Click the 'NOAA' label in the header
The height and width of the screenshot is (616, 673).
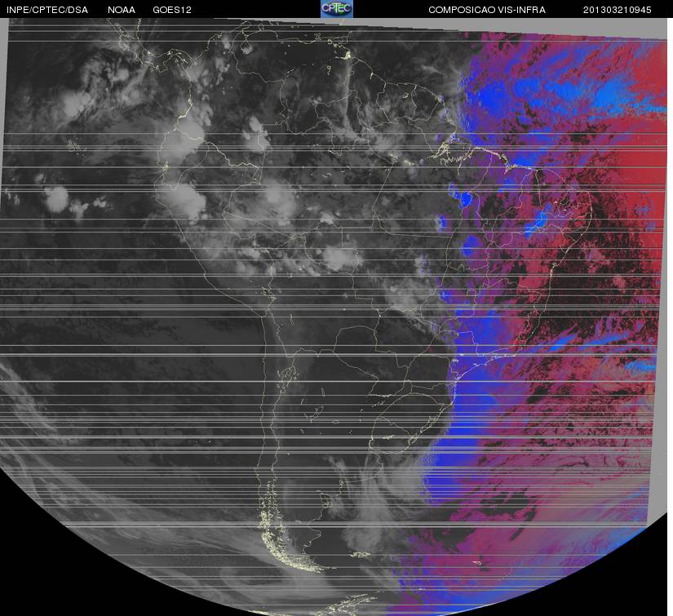pos(122,10)
